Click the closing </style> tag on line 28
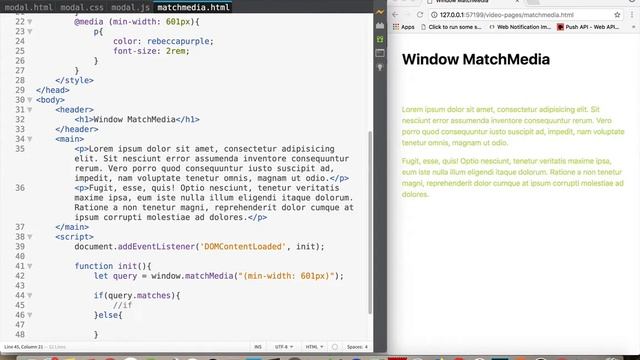The height and width of the screenshot is (360, 640). [74, 80]
